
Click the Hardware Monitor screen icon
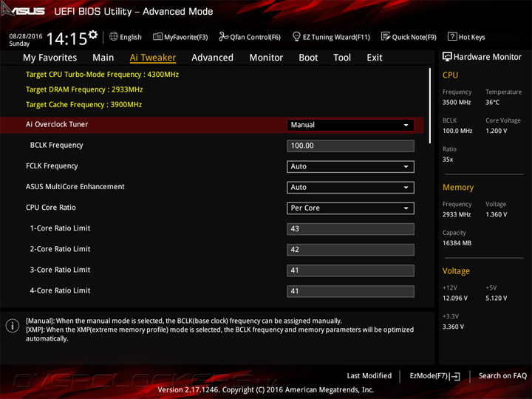pyautogui.click(x=447, y=57)
